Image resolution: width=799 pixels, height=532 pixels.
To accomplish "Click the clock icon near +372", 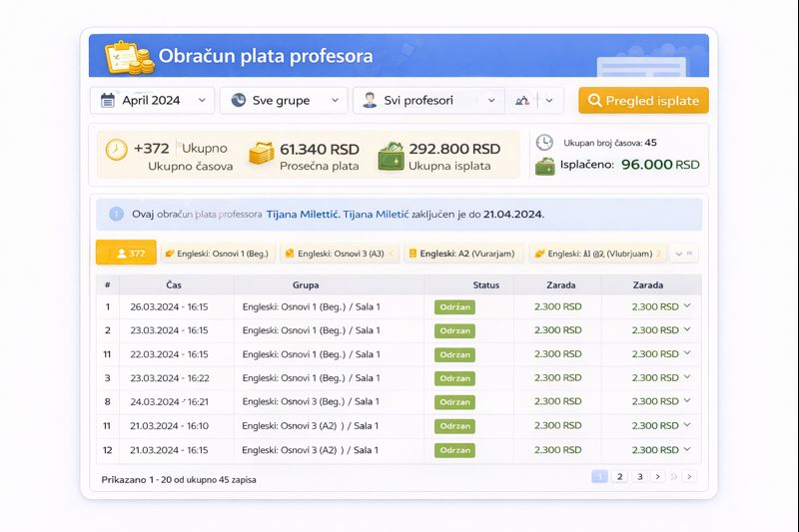I will pos(116,150).
